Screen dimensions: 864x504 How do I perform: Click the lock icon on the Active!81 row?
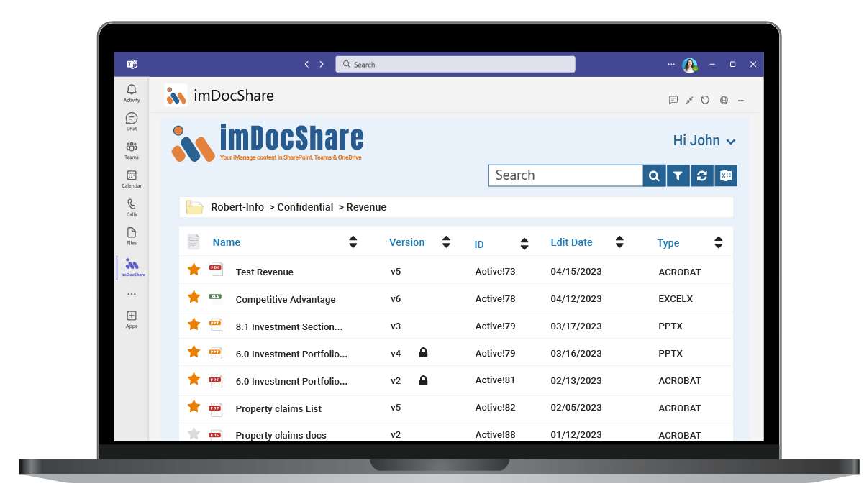pos(423,380)
